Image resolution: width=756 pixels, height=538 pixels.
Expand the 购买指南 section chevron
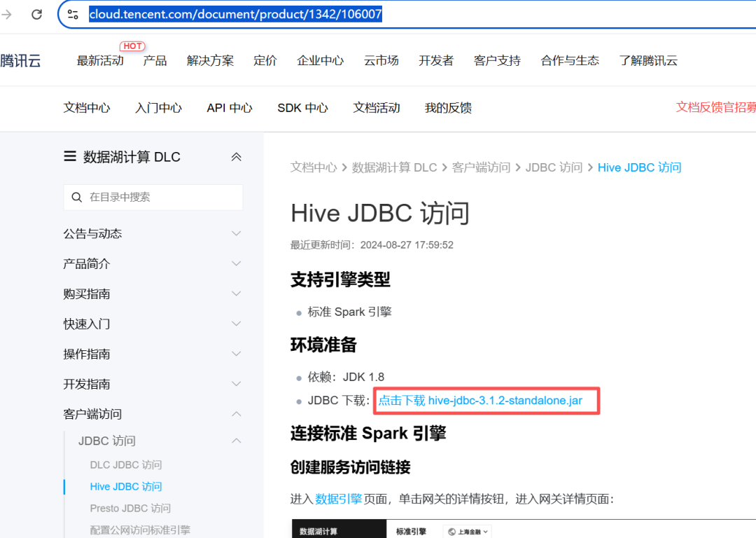click(237, 294)
